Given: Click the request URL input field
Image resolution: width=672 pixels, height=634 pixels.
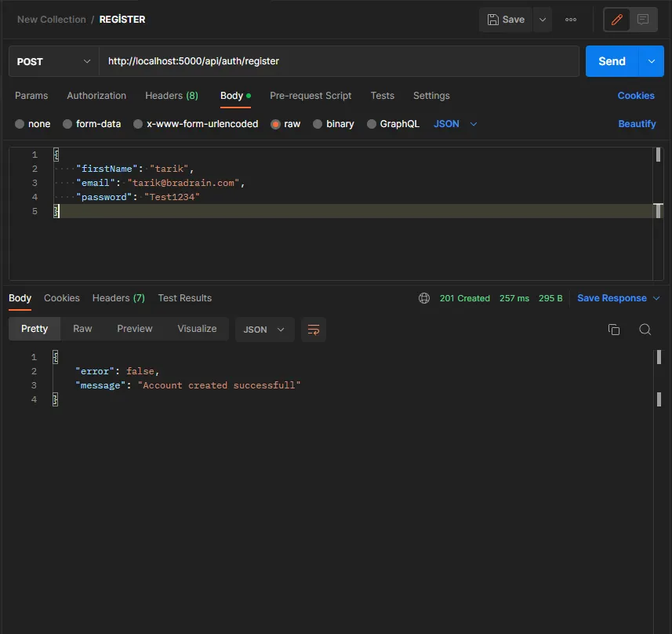Looking at the screenshot, I should (339, 61).
